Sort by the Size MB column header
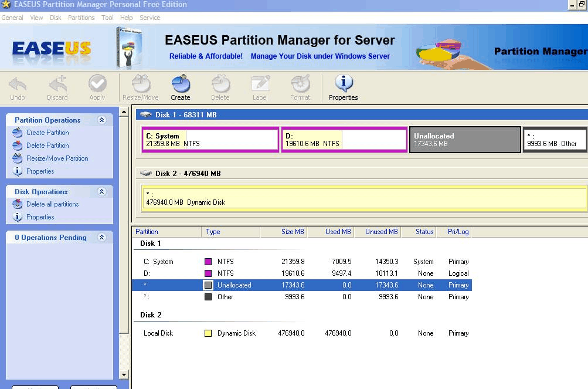The width and height of the screenshot is (588, 389). tap(284, 232)
